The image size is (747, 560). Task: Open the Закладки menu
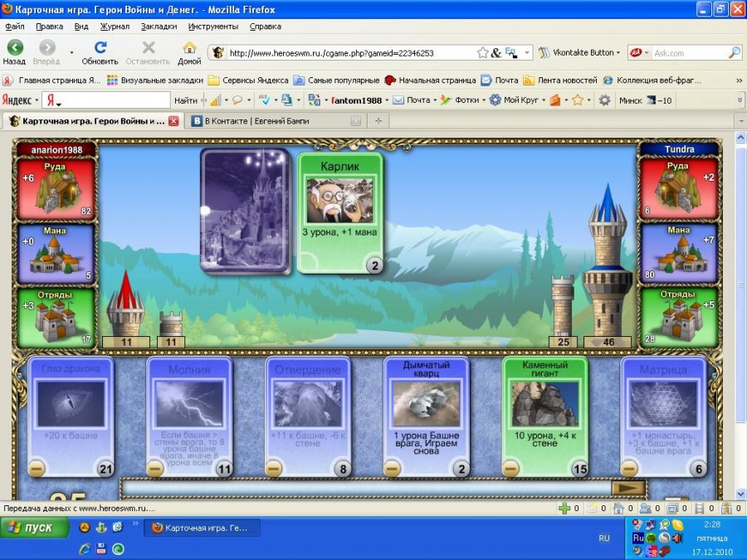point(157,26)
